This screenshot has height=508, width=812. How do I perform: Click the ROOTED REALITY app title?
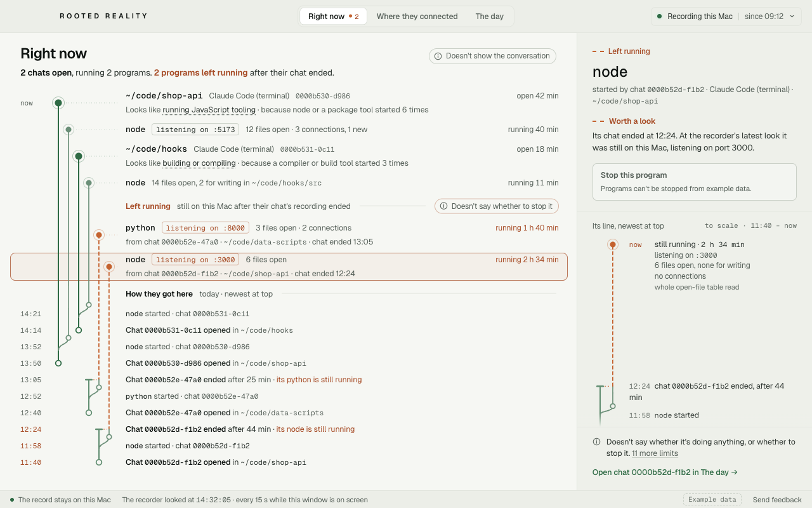click(103, 16)
